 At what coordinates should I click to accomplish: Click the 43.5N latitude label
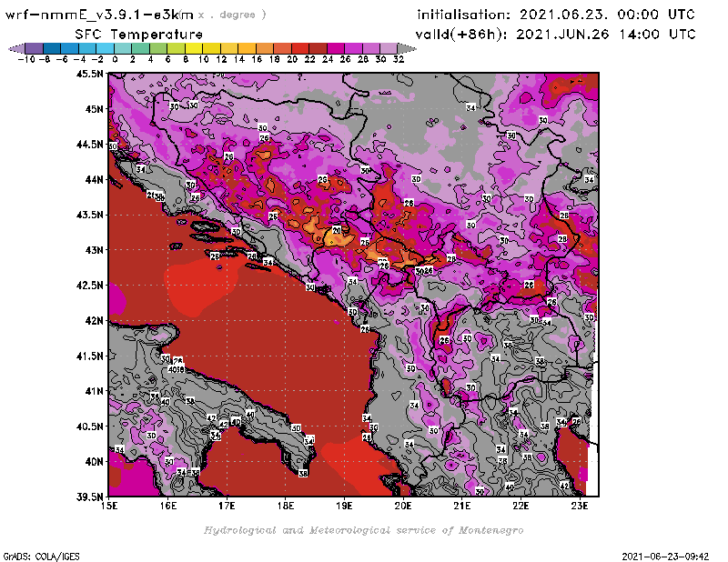(x=89, y=215)
